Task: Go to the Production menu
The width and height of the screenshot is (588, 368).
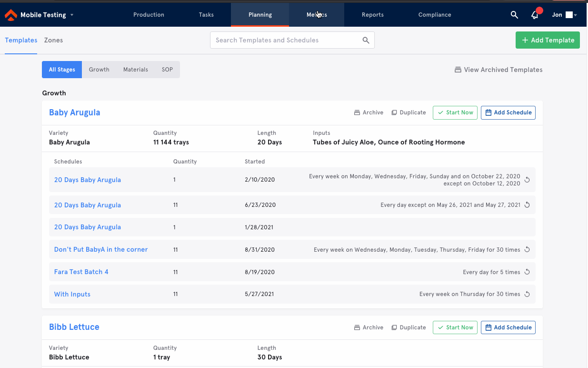Action: click(x=149, y=15)
